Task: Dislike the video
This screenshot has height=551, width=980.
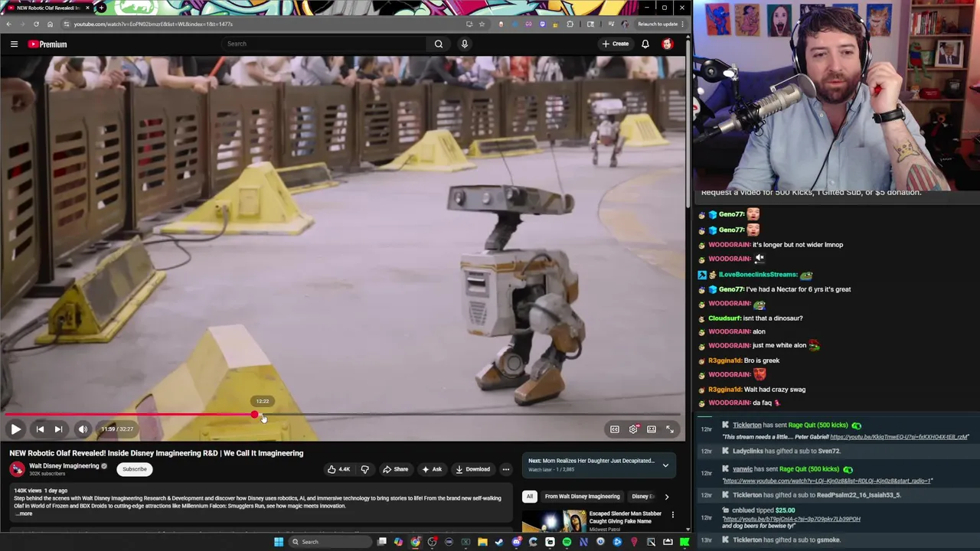Action: click(x=365, y=469)
